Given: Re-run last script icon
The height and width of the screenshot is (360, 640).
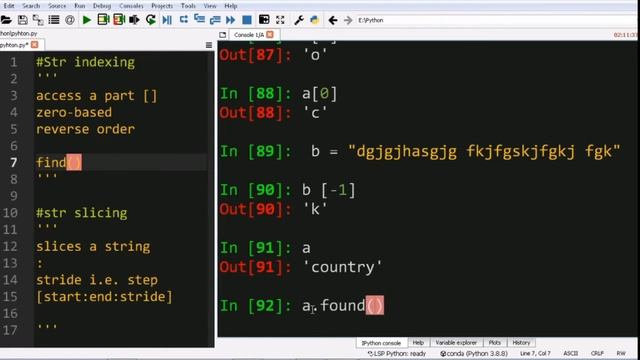Looking at the screenshot, I should coord(151,20).
